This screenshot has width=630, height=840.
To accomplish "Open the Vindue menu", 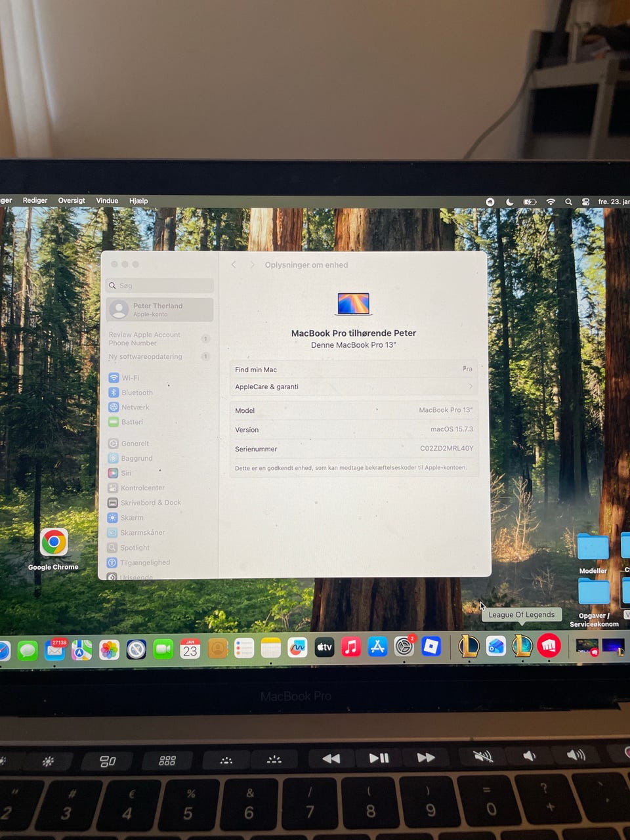I will tap(107, 201).
